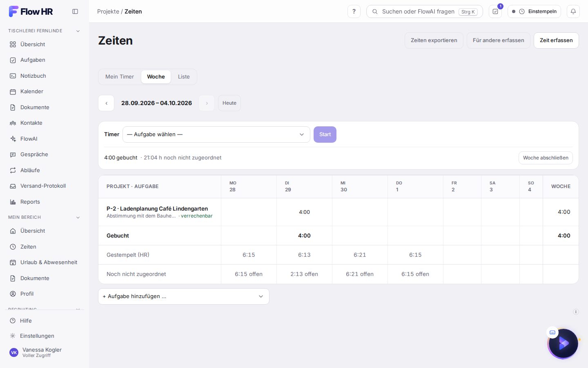Open FlowAI in the sidebar

[44, 139]
